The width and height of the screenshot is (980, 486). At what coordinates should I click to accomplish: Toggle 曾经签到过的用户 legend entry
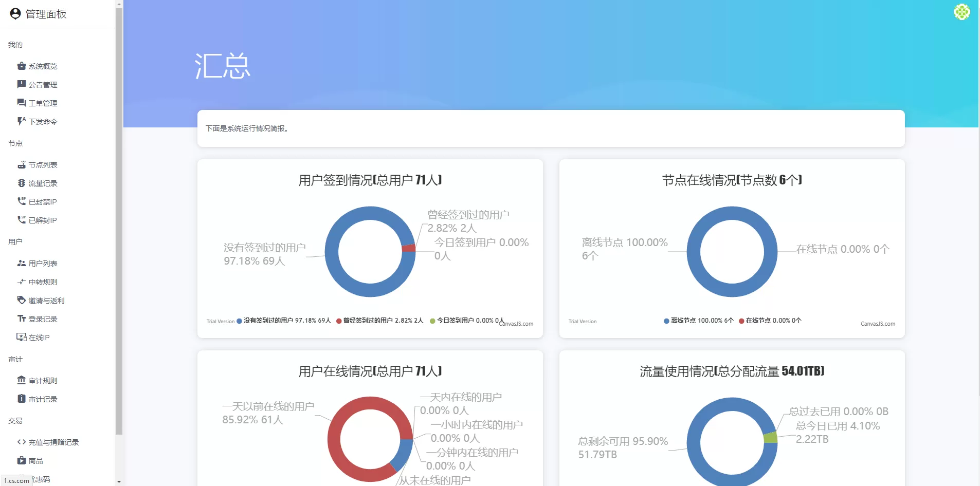[x=379, y=321]
